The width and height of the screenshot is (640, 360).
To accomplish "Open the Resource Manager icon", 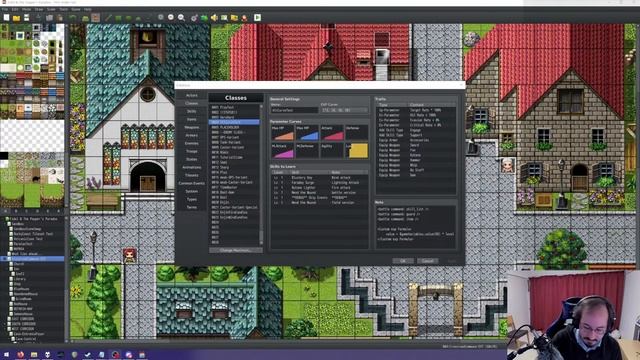I will (234, 18).
